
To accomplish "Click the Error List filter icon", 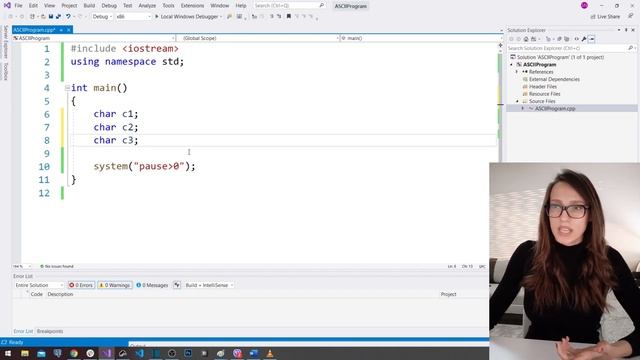I will pos(177,285).
